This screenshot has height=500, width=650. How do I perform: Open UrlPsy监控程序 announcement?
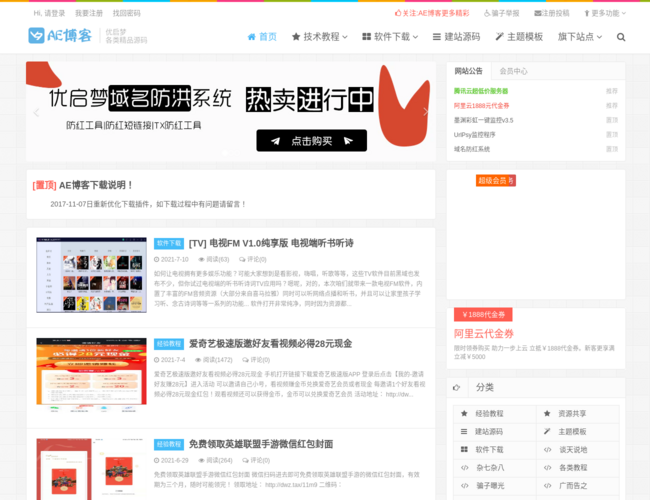click(x=475, y=134)
